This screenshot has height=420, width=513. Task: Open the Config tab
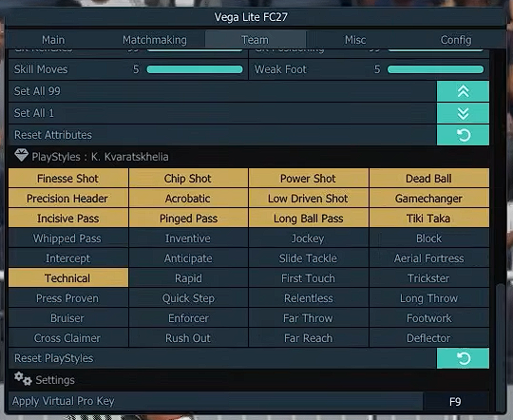[x=456, y=40]
